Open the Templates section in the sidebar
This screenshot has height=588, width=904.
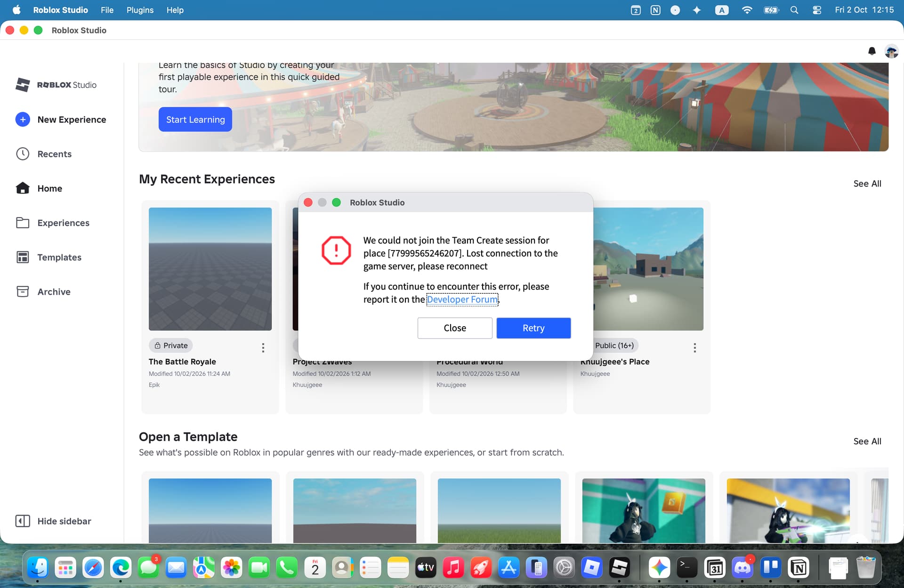48,257
